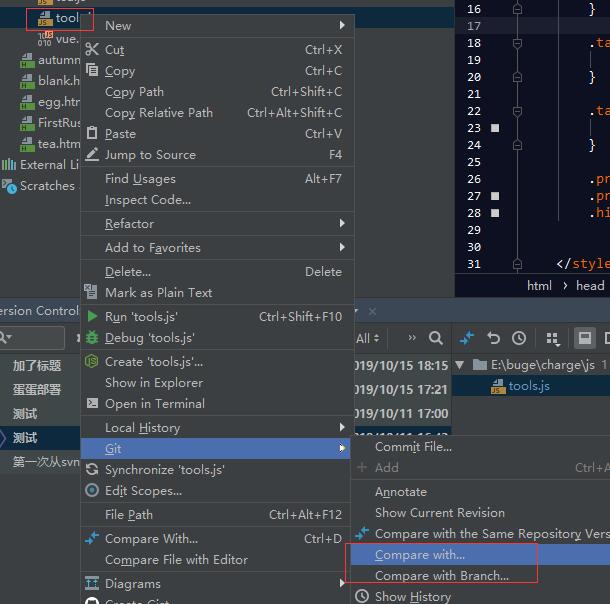This screenshot has height=604, width=610.
Task: Click the Synchronize 'tools.js' refresh icon
Action: point(92,469)
